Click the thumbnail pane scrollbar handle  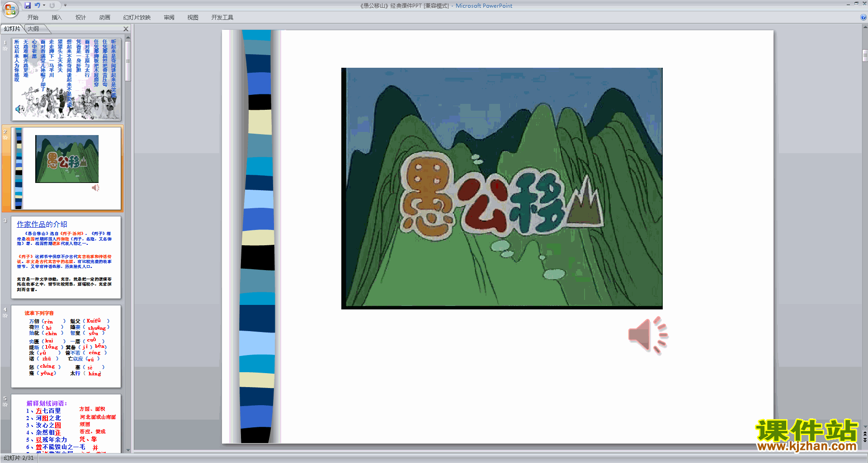coord(128,61)
